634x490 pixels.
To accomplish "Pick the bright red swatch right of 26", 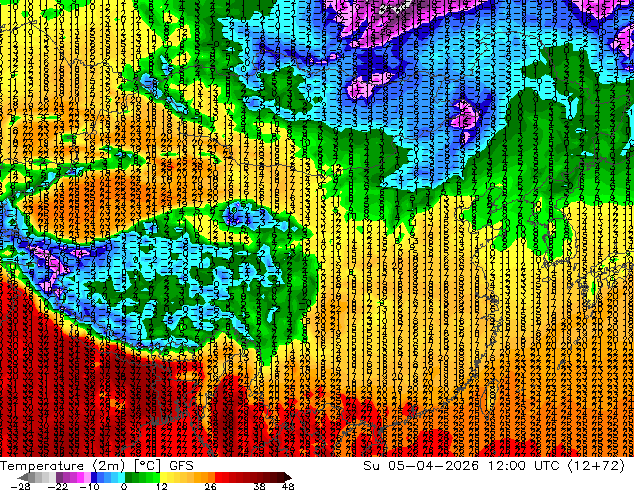I will [x=218, y=477].
